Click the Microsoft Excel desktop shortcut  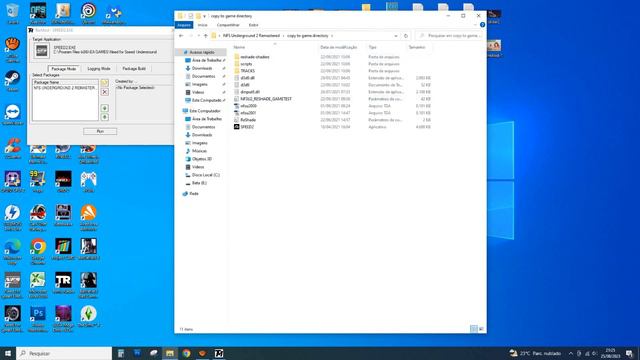(38, 285)
